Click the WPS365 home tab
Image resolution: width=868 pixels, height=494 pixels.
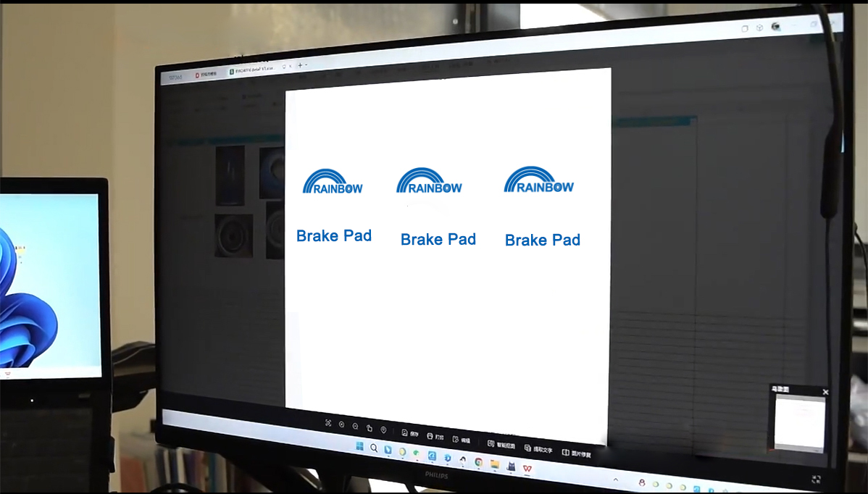click(175, 78)
